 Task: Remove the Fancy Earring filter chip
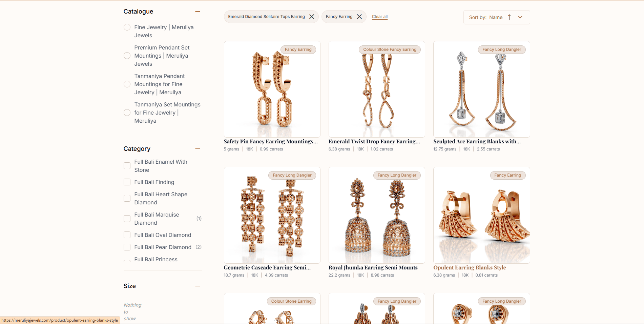click(x=359, y=17)
